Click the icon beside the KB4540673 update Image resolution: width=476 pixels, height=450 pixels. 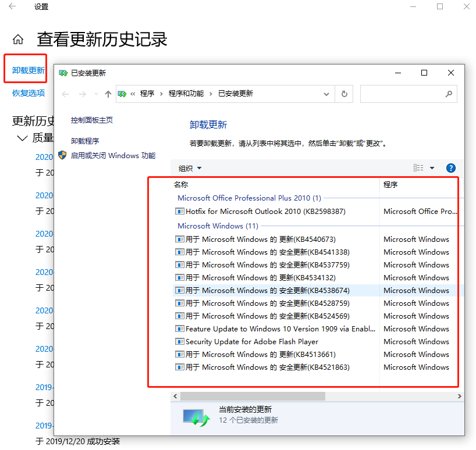[x=180, y=239]
